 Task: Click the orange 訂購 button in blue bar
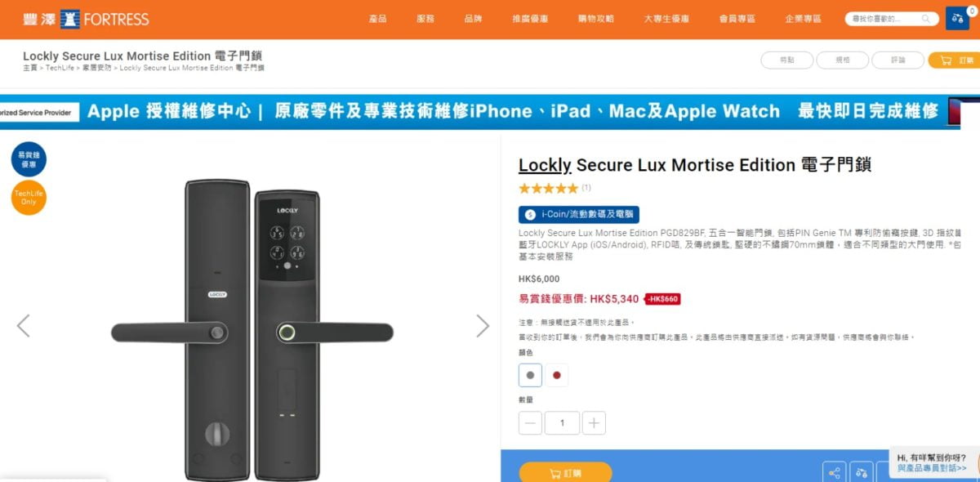point(565,472)
